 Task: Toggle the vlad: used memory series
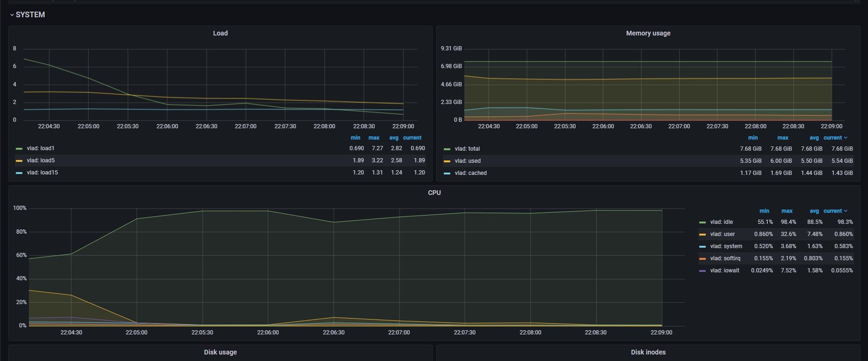(468, 161)
